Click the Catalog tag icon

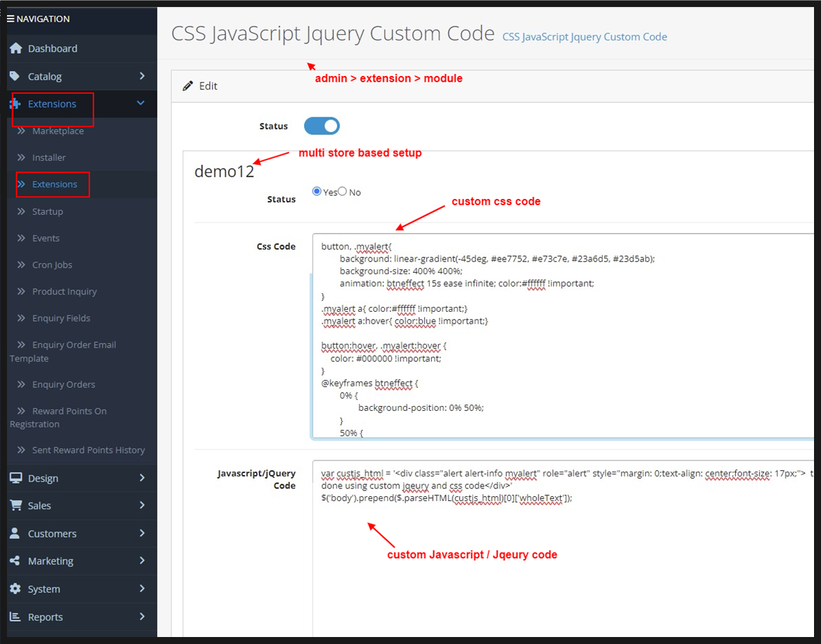(x=15, y=76)
